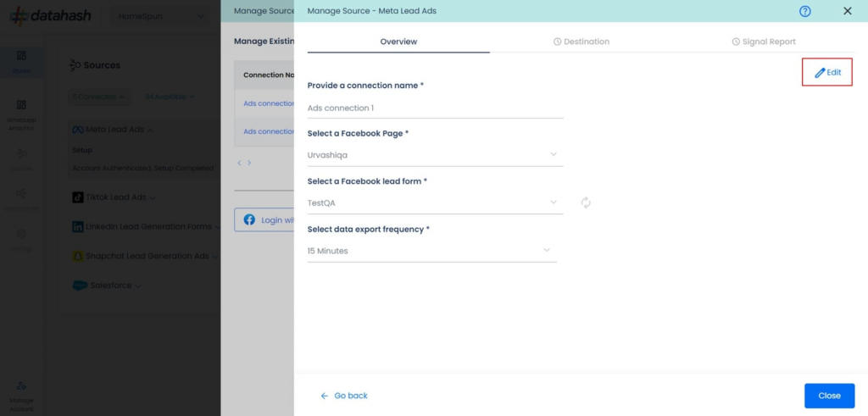Open the help question mark icon
868x416 pixels.
805,11
